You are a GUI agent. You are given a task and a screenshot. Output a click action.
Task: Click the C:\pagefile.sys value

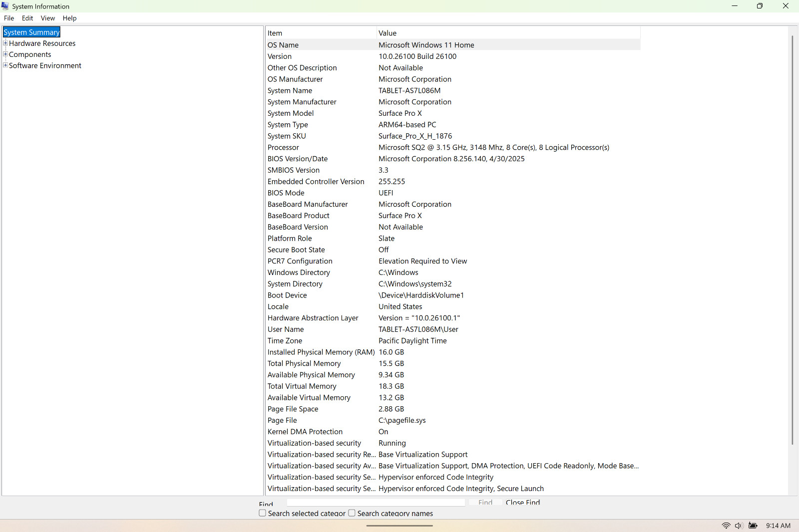(x=402, y=420)
